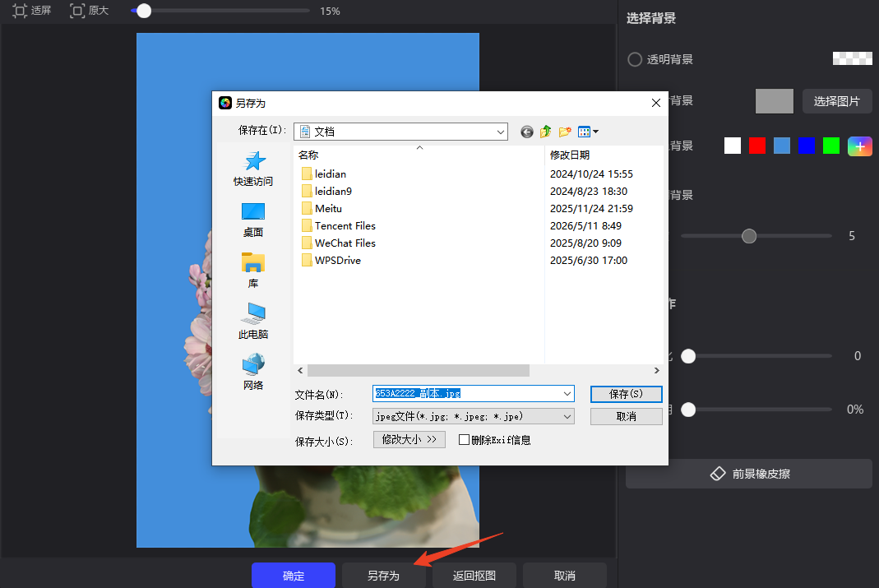This screenshot has width=879, height=588.
Task: Click the Fit Screen (适屏) icon
Action: 20,11
